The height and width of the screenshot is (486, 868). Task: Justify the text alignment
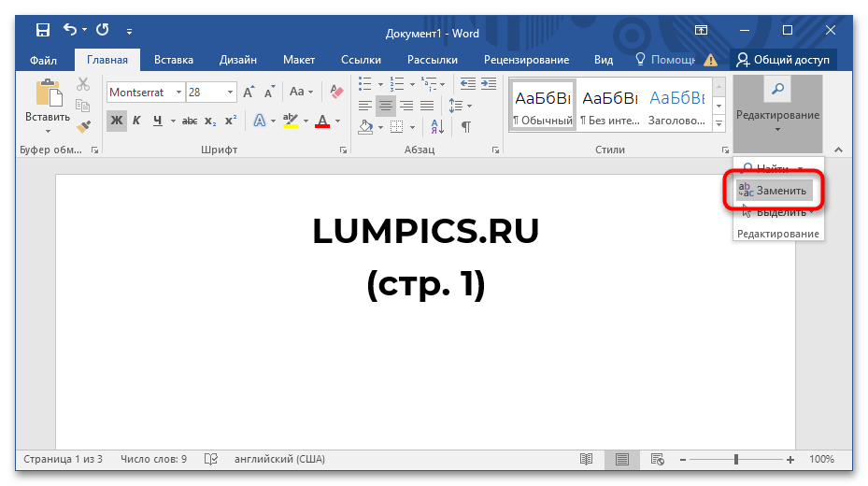[x=427, y=106]
